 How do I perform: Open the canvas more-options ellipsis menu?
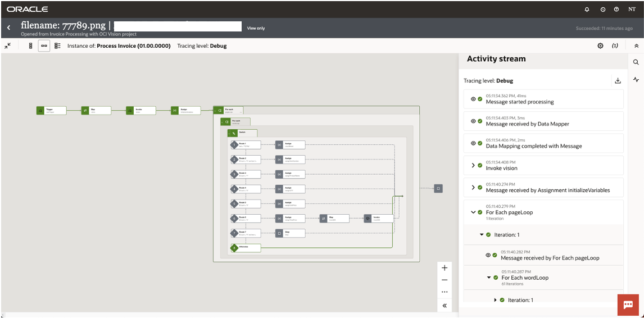[x=445, y=292]
